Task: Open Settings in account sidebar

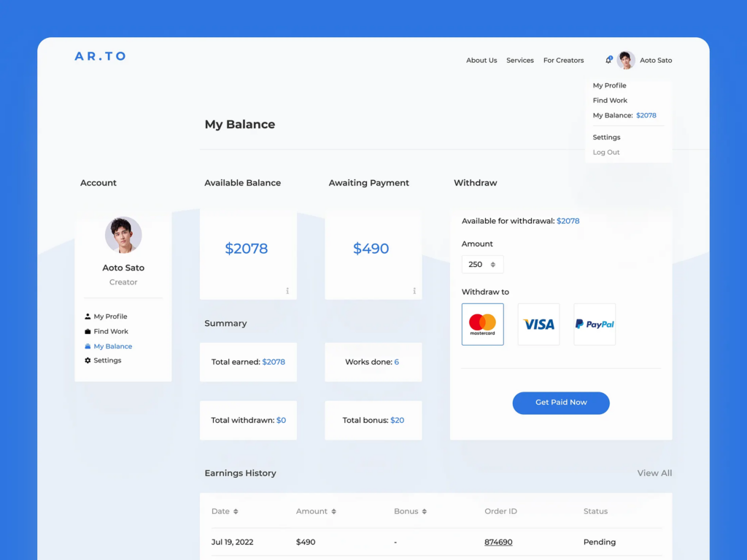Action: tap(107, 360)
